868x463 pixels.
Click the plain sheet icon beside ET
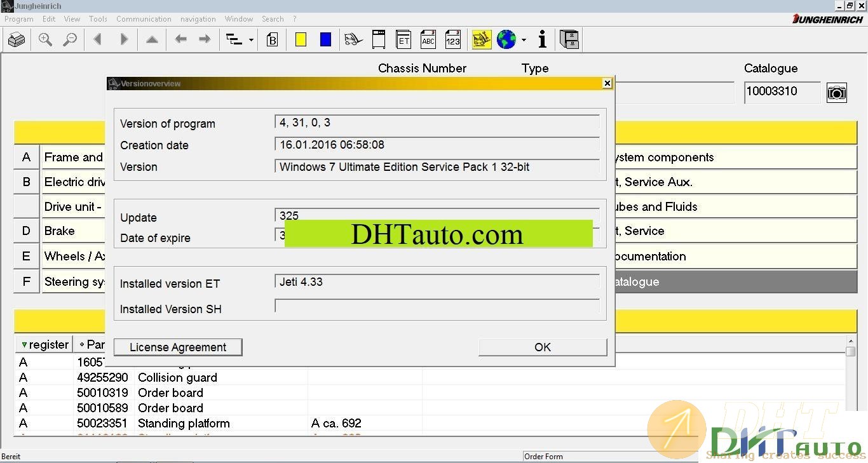[x=379, y=39]
